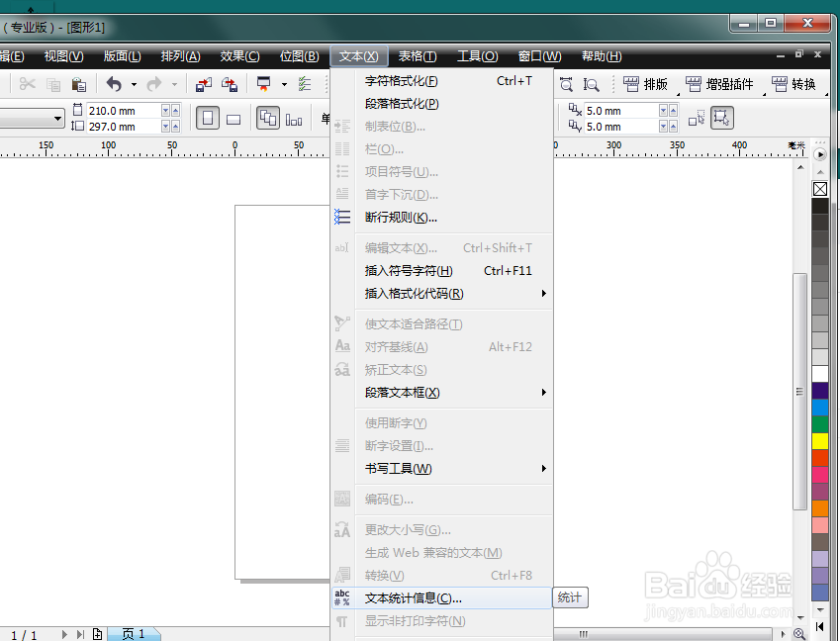Click the 排版 button on the toolbar
840x641 pixels.
coord(646,84)
